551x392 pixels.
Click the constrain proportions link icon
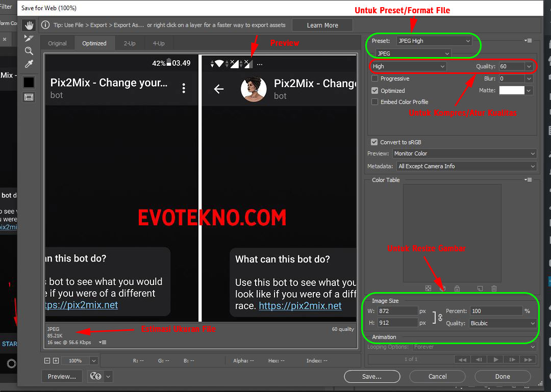[440, 317]
